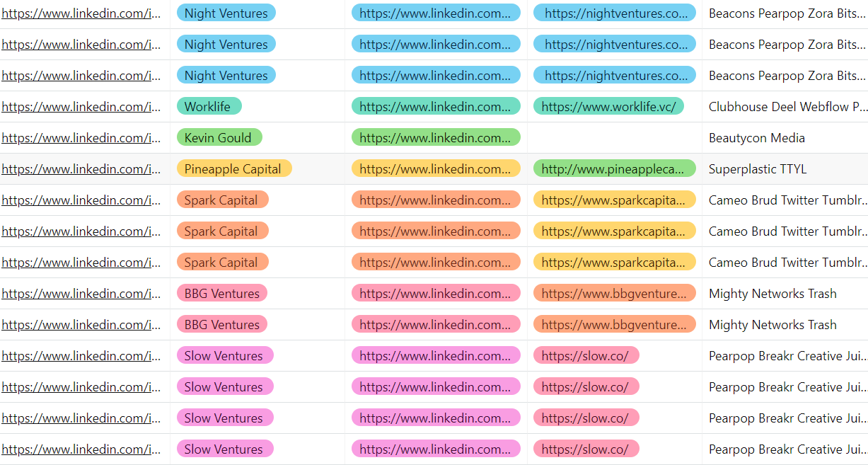Open the second bbgventure... website tag
This screenshot has width=868, height=465.
615,325
